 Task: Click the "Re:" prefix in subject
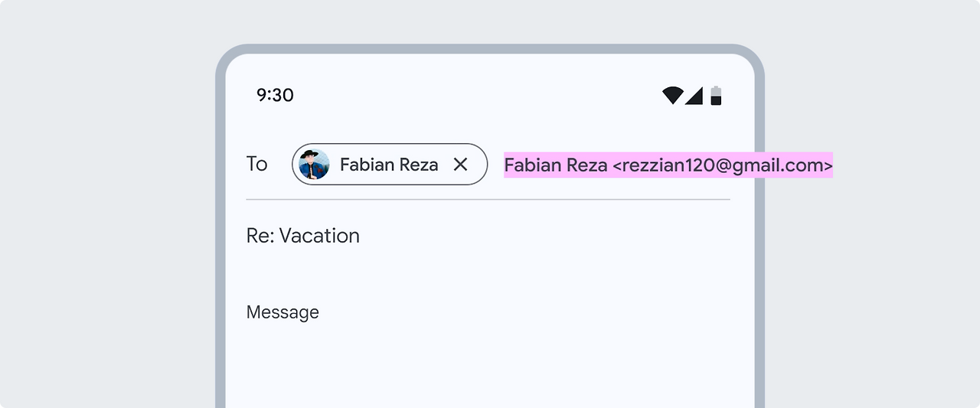260,236
